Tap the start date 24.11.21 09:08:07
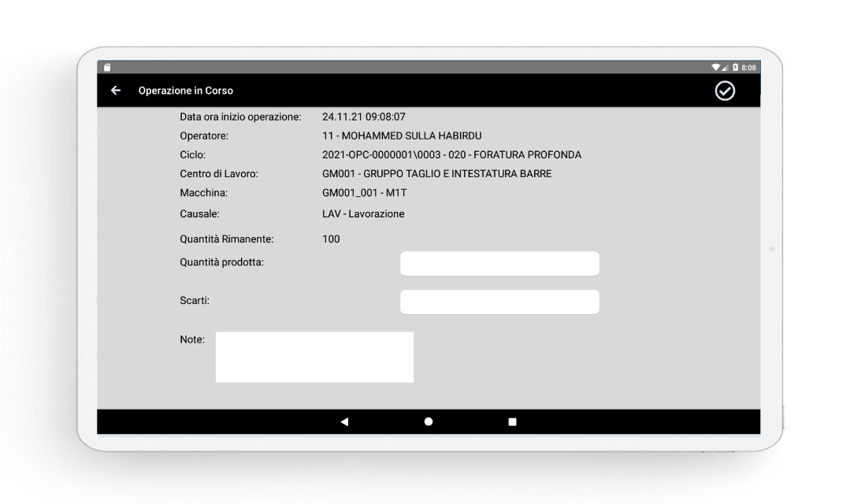Image resolution: width=865 pixels, height=504 pixels. (x=363, y=117)
